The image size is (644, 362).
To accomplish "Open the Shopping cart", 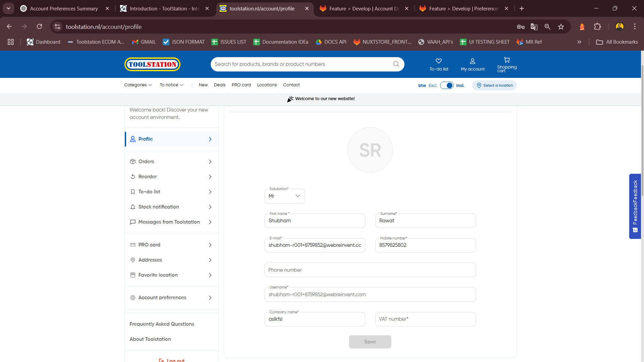I will pyautogui.click(x=507, y=64).
